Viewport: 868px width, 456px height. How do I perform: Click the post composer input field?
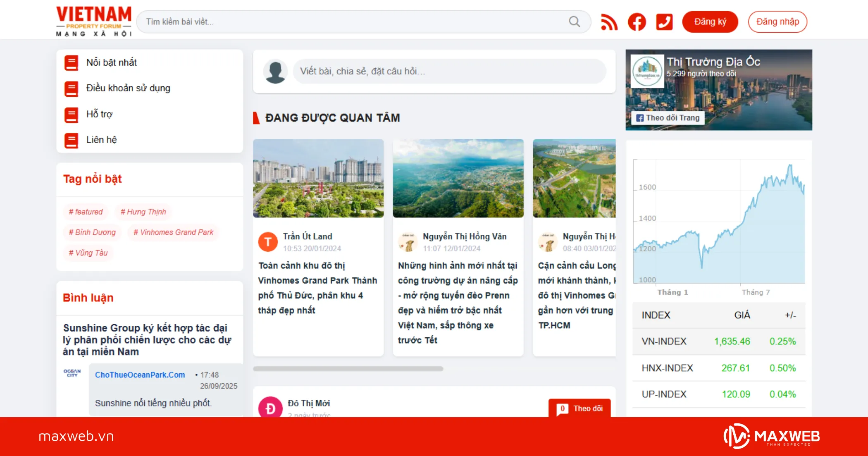[451, 71]
